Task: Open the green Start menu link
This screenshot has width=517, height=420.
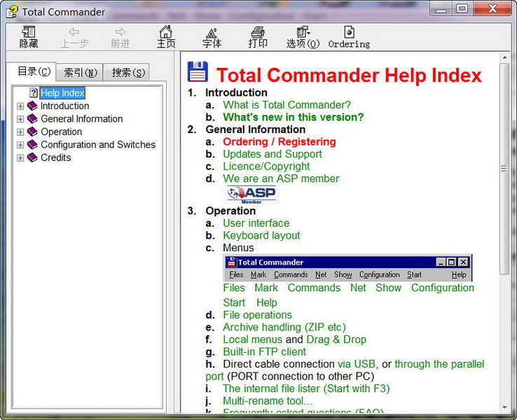Action: tap(234, 302)
